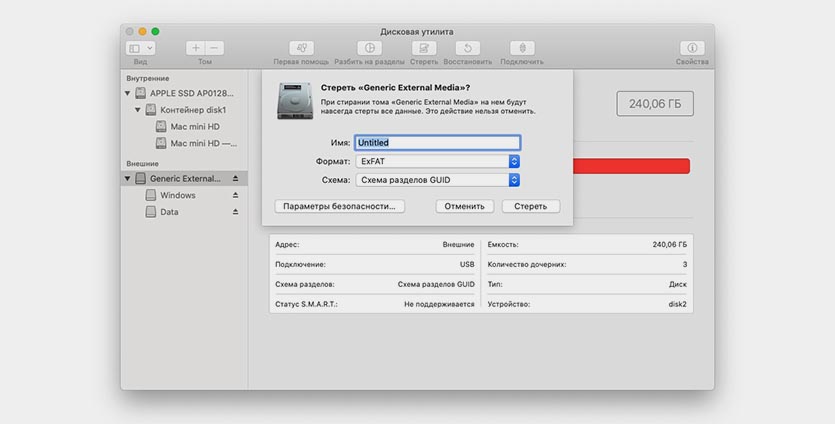Eject the Windows volume
The image size is (835, 424).
(236, 195)
